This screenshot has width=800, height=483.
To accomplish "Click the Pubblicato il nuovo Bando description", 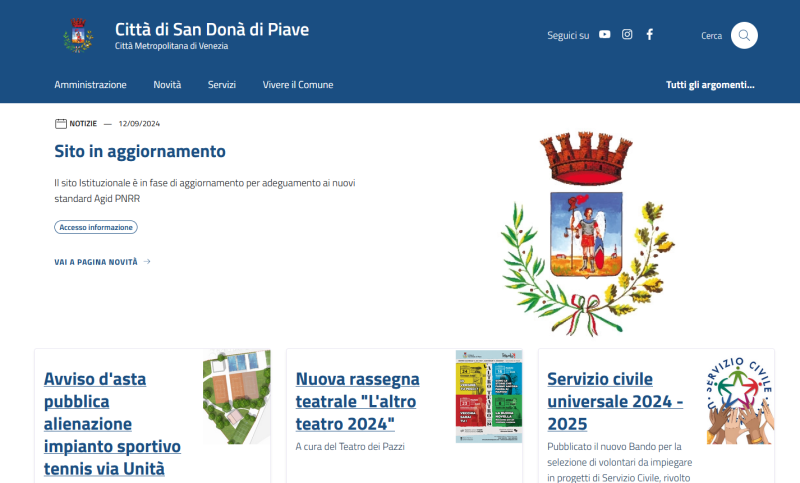I will point(619,462).
